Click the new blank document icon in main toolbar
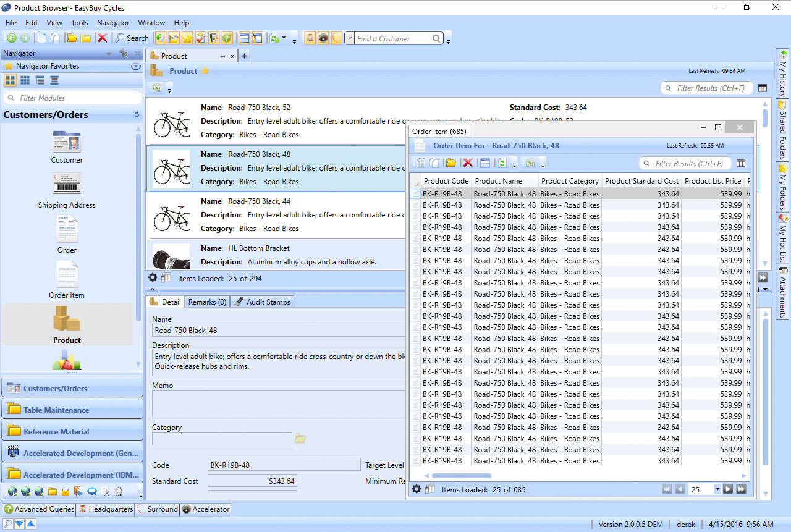The width and height of the screenshot is (791, 532). 41,38
